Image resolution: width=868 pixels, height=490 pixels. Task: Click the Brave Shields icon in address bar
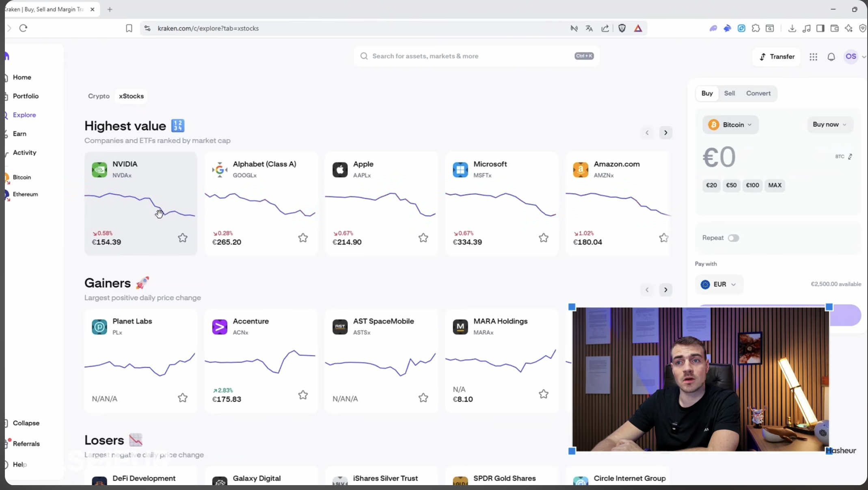click(622, 28)
